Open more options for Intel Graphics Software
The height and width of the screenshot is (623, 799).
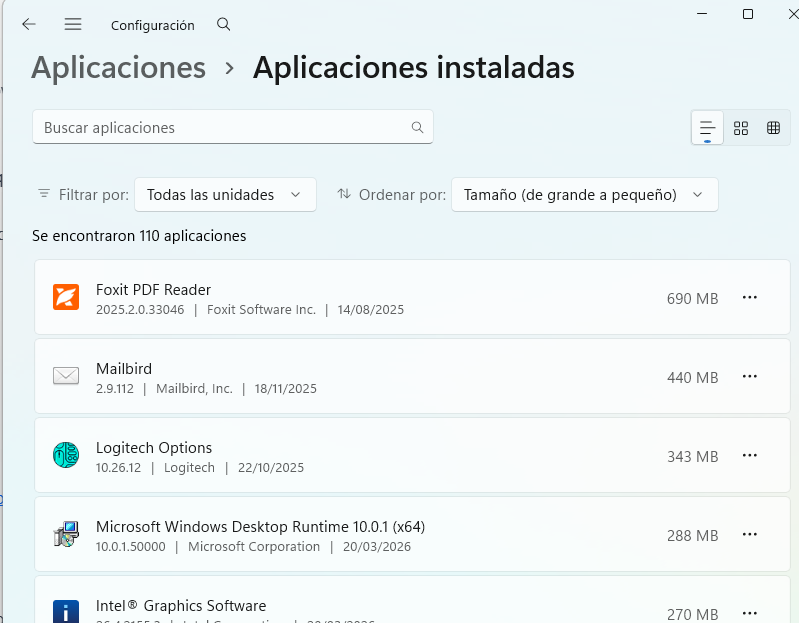pos(750,613)
